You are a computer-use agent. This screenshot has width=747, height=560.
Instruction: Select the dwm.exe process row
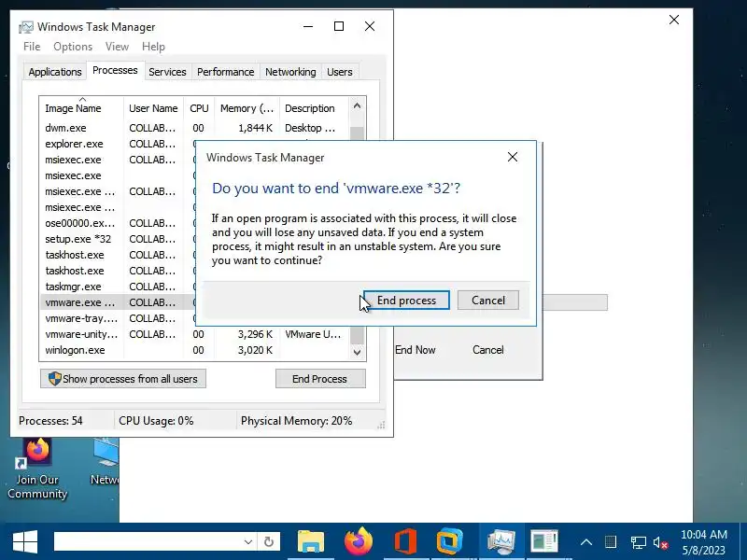[x=194, y=128]
